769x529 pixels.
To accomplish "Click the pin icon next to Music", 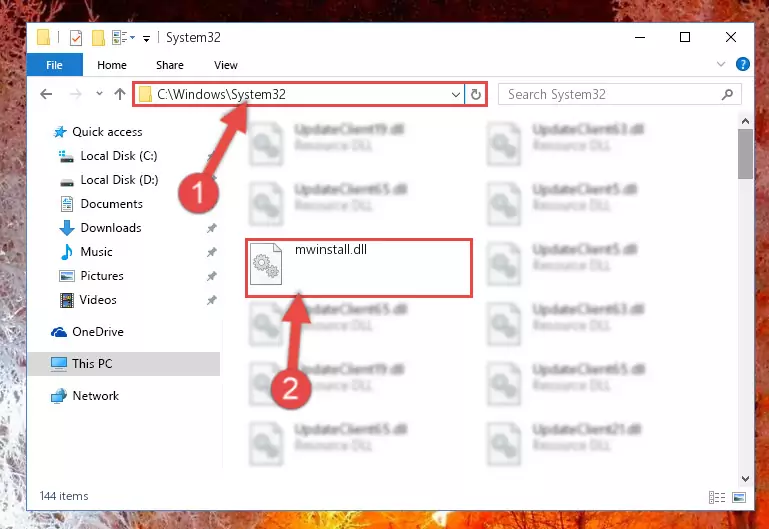I will [x=211, y=252].
